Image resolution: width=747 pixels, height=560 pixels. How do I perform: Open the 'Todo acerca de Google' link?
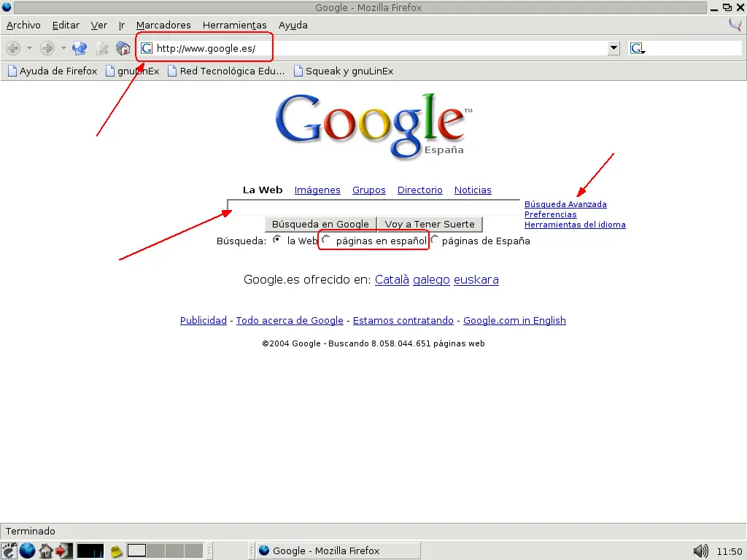290,321
